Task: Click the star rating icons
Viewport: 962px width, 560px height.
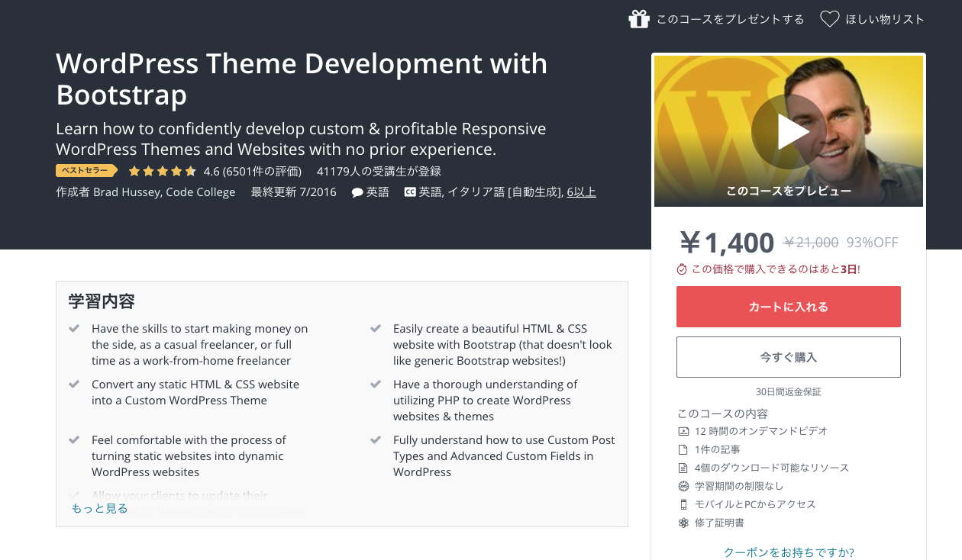Action: (163, 171)
